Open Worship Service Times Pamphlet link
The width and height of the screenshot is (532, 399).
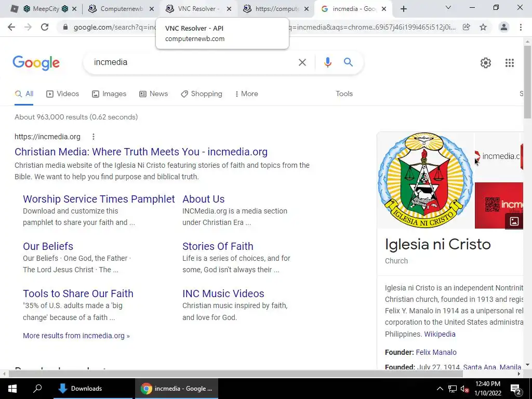(x=99, y=199)
